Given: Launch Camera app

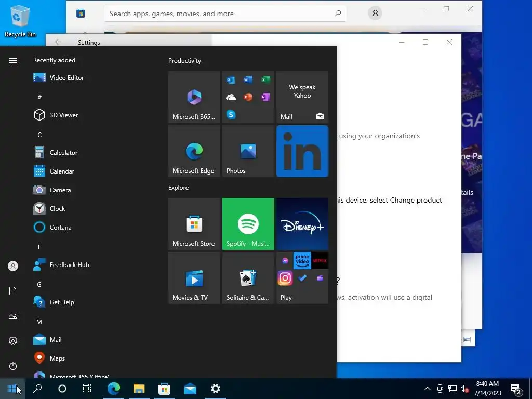Looking at the screenshot, I should coord(52,190).
